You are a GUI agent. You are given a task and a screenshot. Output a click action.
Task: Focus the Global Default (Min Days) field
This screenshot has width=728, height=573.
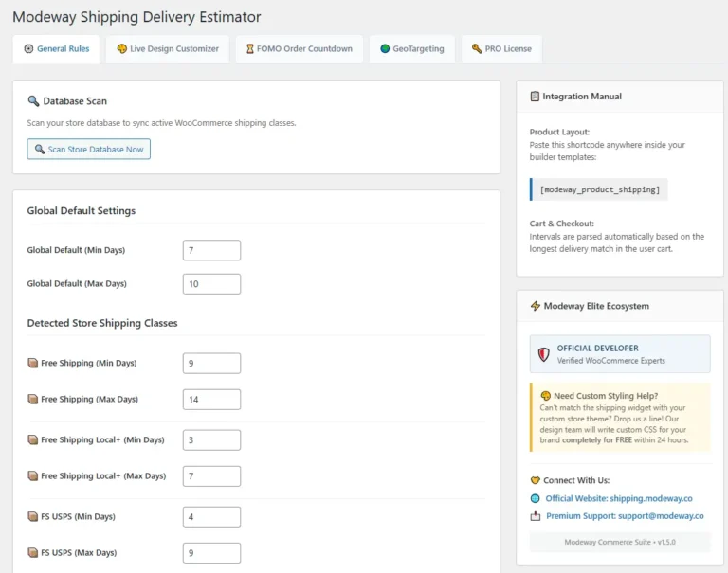[211, 250]
